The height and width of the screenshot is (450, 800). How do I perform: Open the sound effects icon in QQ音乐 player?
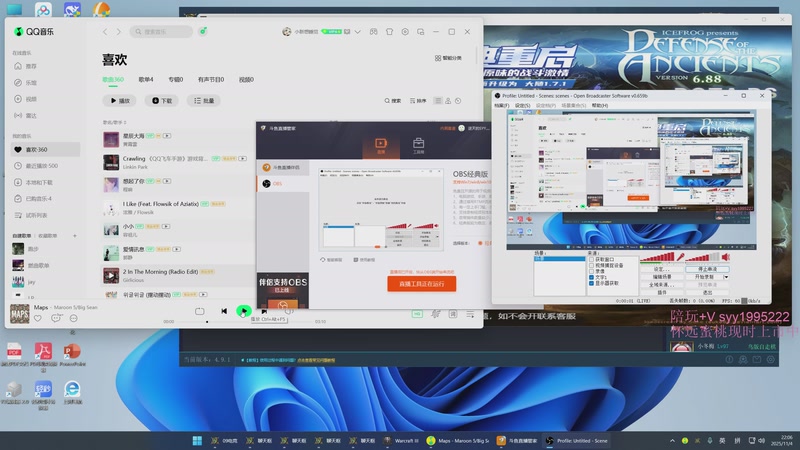(435, 314)
